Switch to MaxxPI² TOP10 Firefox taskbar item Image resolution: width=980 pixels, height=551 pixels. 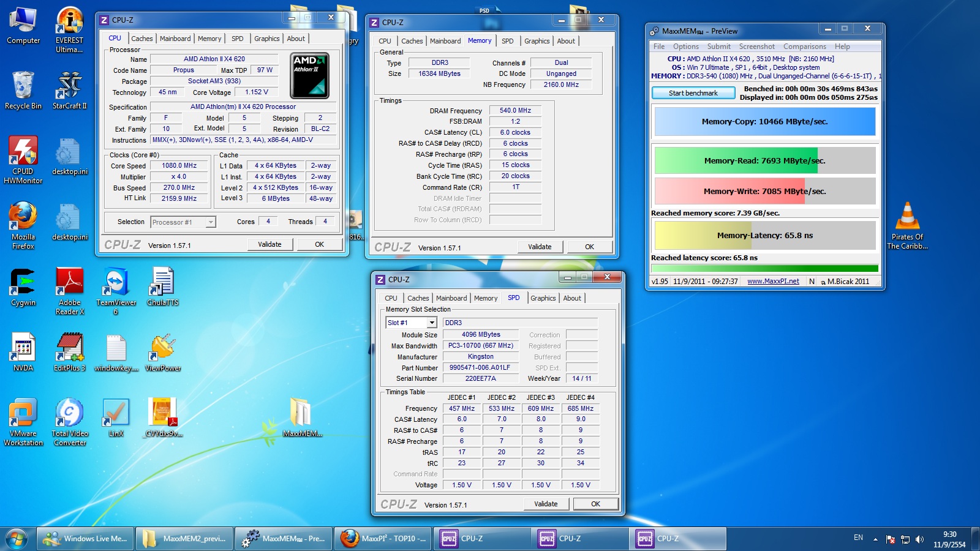tap(383, 539)
